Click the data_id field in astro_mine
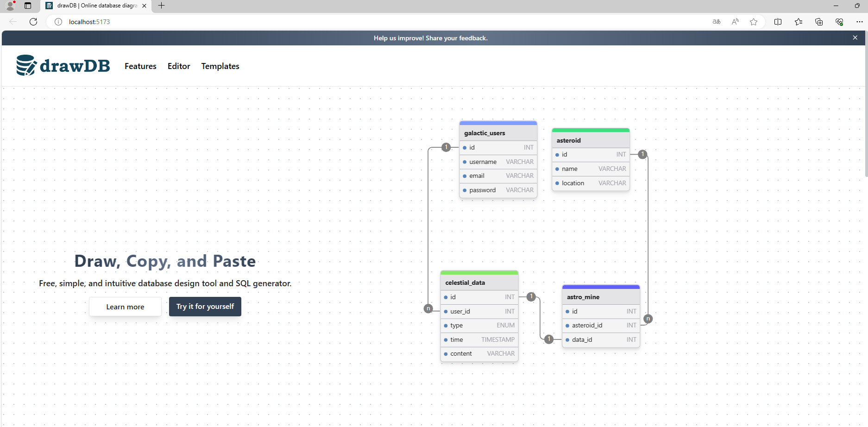The width and height of the screenshot is (868, 427). [x=601, y=339]
